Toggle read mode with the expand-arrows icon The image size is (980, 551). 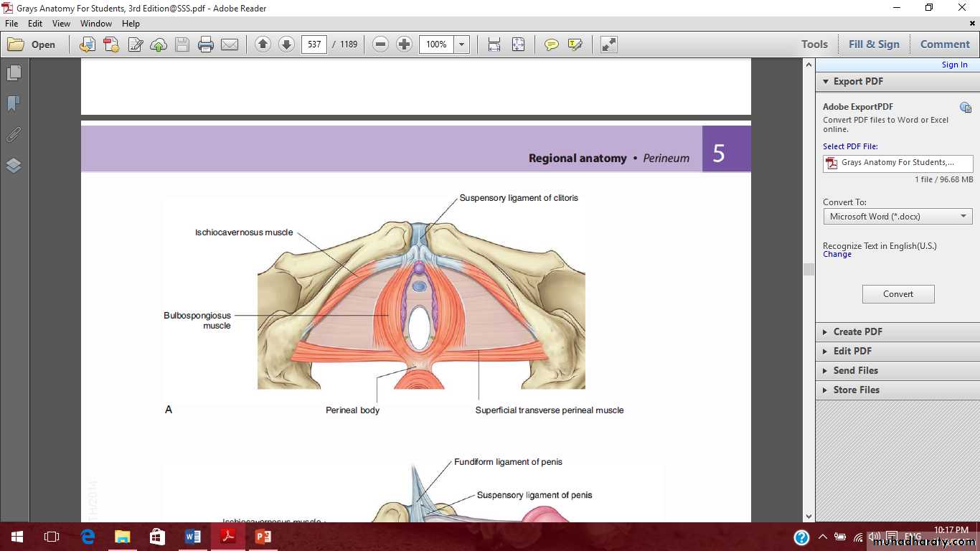tap(608, 44)
